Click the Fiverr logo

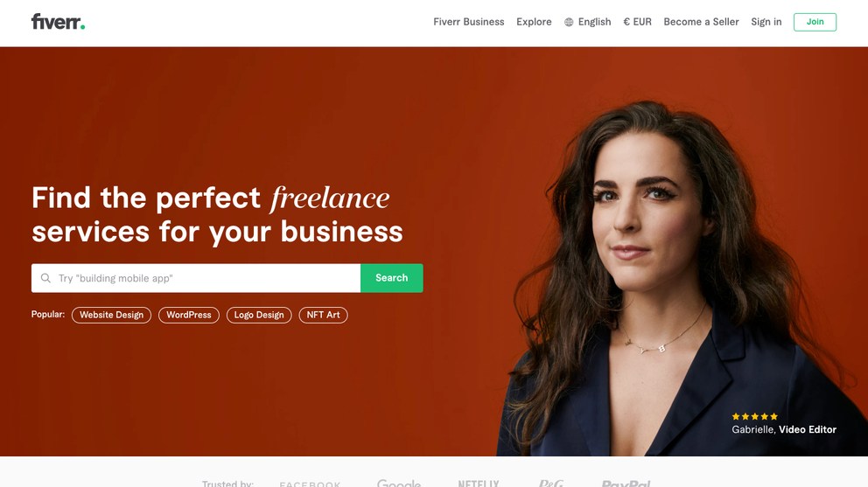point(58,22)
